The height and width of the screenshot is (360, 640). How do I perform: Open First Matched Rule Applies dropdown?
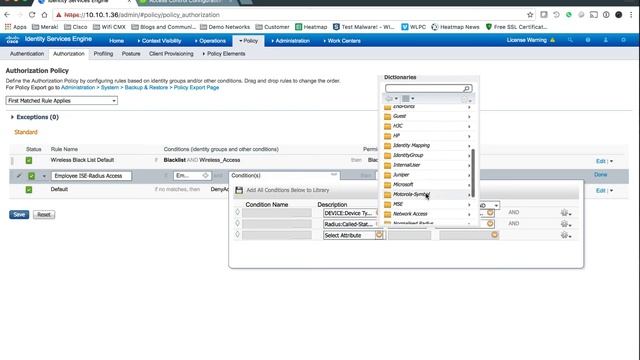(x=62, y=100)
